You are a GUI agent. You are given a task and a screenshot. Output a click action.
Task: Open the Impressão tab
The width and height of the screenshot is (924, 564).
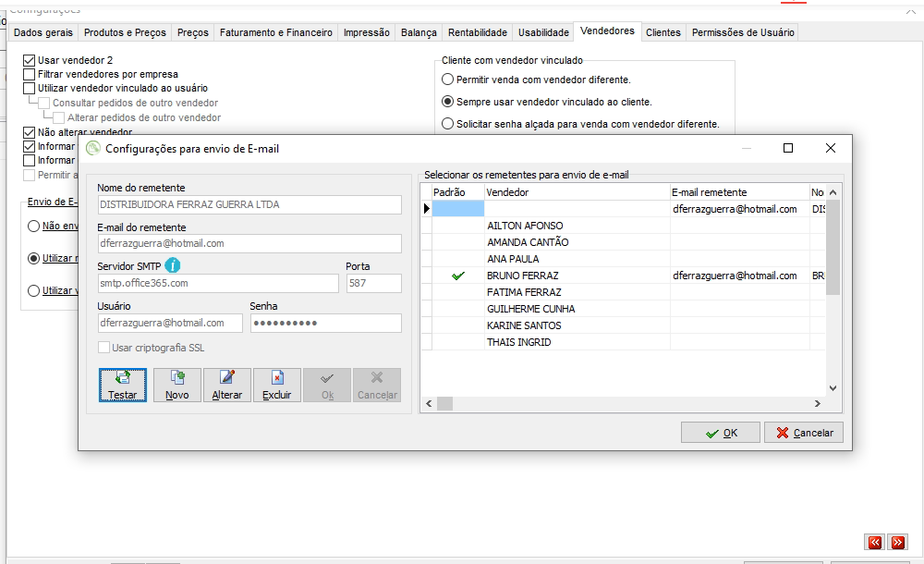[367, 32]
